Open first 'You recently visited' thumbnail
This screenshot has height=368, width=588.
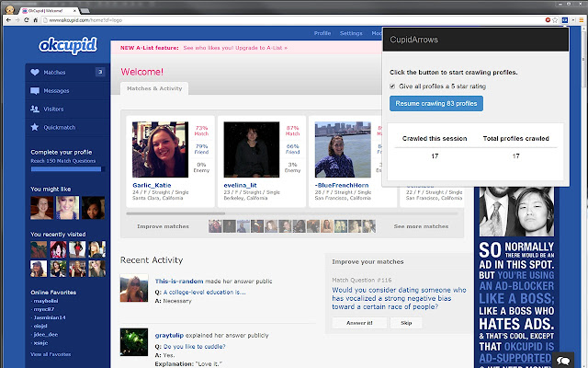39,249
